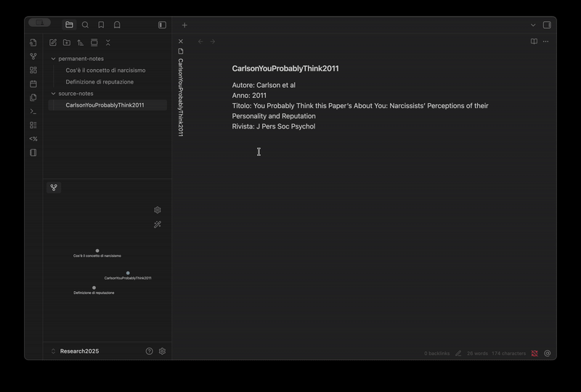
Task: Open a new tab with plus button
Action: point(184,25)
